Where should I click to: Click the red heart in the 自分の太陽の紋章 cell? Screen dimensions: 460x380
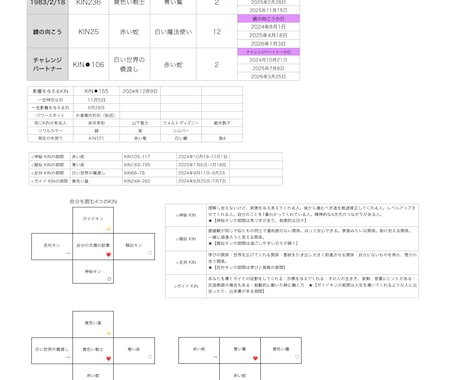click(108, 255)
